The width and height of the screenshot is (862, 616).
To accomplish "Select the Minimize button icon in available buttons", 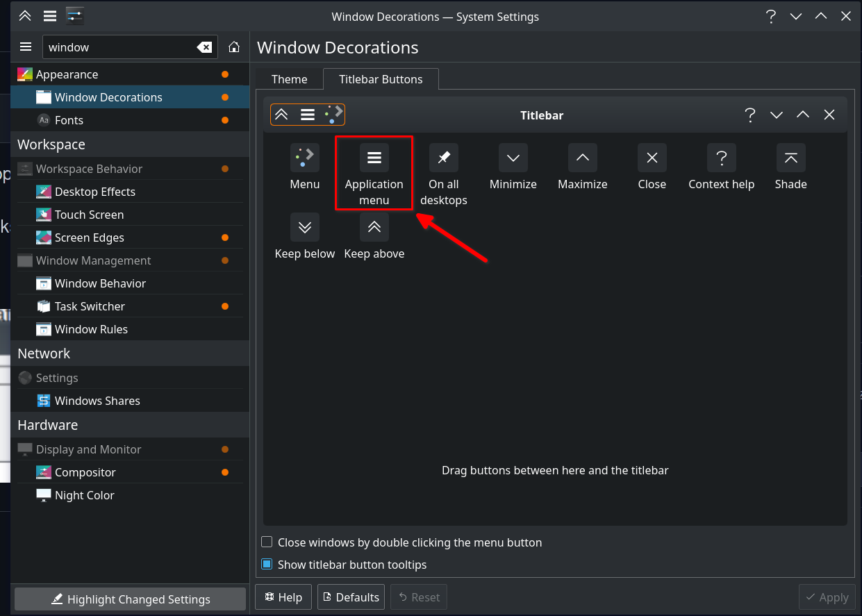I will pyautogui.click(x=513, y=158).
